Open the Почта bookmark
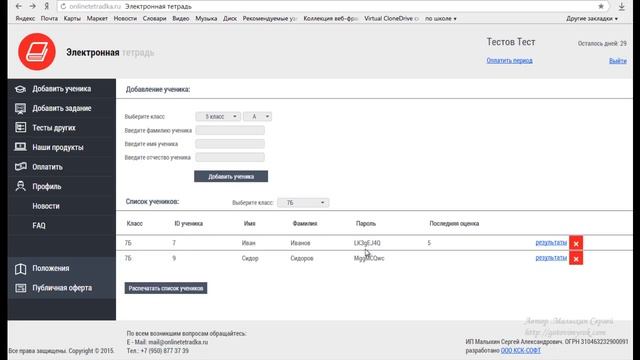The image size is (640, 360). (x=49, y=19)
